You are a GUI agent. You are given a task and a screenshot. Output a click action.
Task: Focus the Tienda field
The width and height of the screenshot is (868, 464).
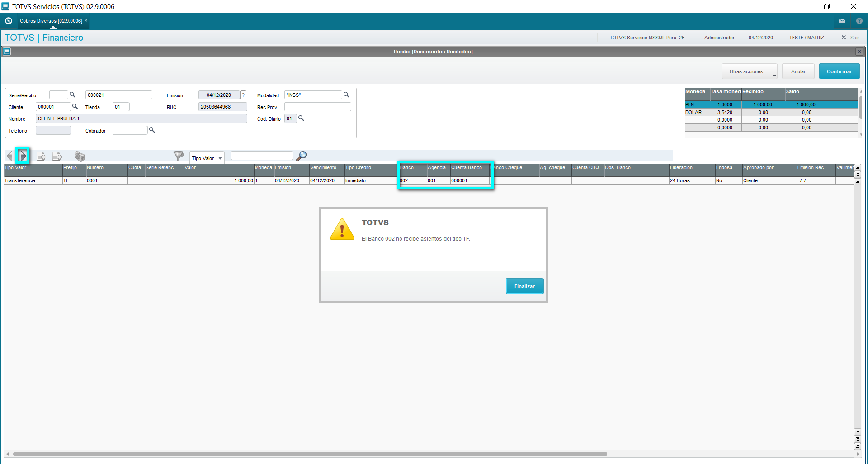click(121, 107)
